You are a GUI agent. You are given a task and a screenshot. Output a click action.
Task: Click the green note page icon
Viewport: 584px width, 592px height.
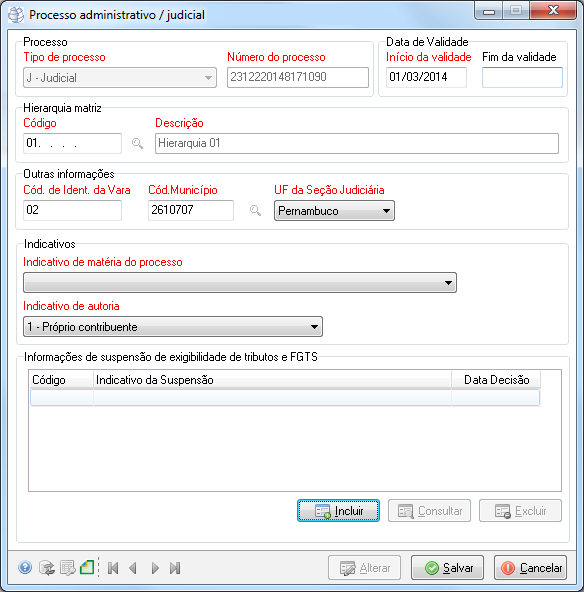point(87,567)
